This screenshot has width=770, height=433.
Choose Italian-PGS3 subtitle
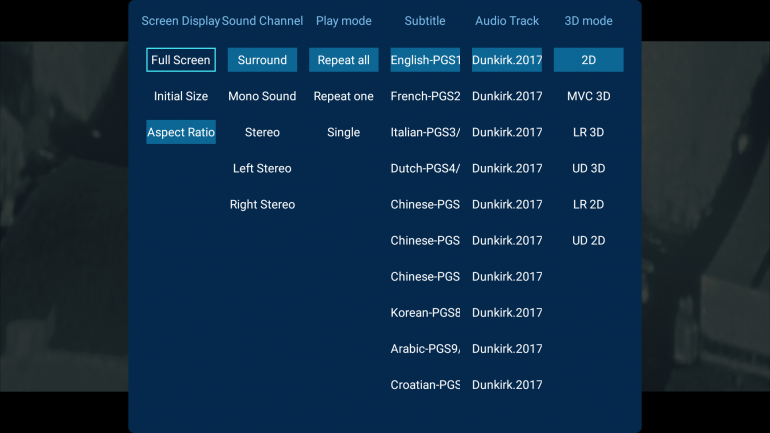[x=425, y=132]
